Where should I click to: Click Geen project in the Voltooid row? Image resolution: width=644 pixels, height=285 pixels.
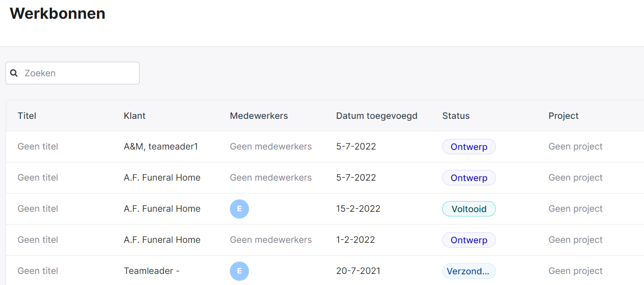pos(575,209)
